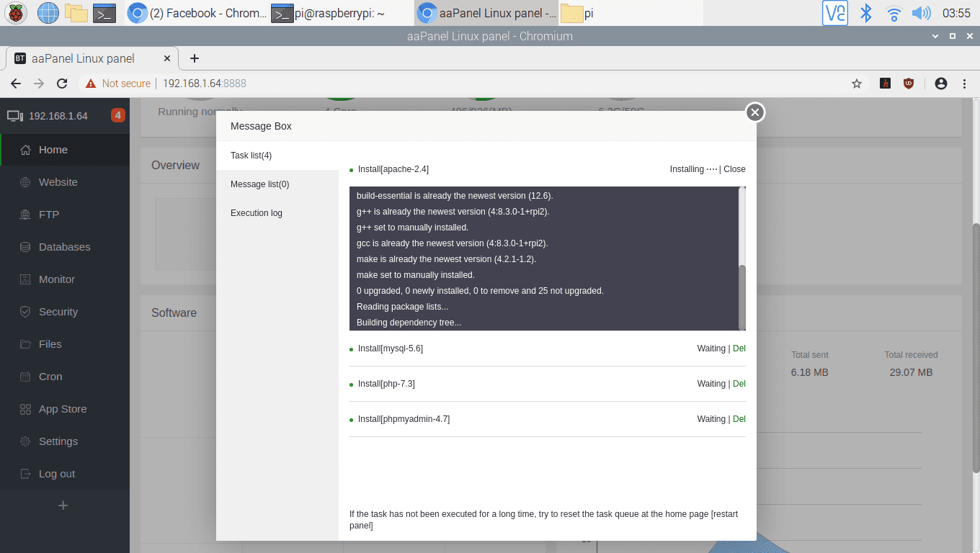Viewport: 980px width, 553px height.
Task: Remove the phpmyadmin-4.7 install task
Action: (x=739, y=419)
